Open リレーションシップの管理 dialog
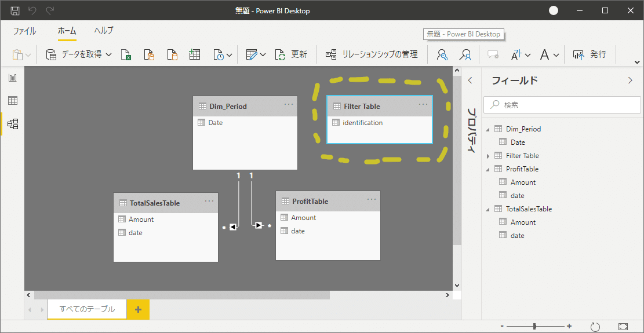Viewport: 644px width, 333px height. click(x=372, y=54)
